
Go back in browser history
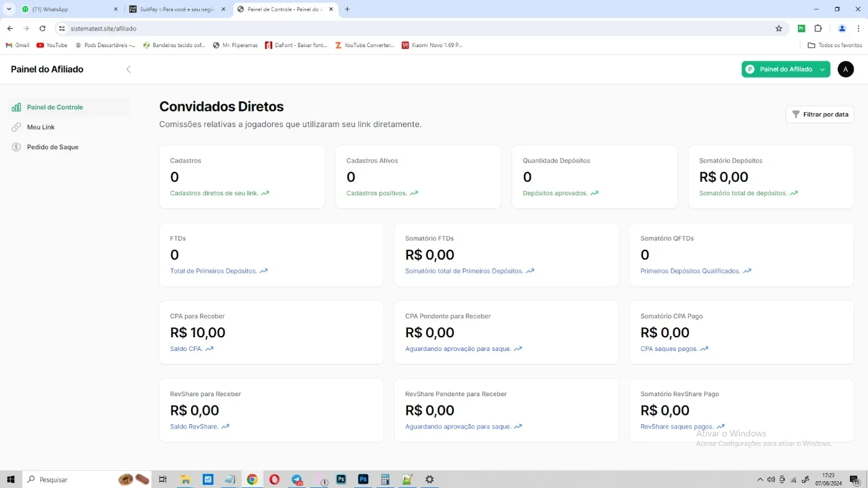[x=10, y=29]
